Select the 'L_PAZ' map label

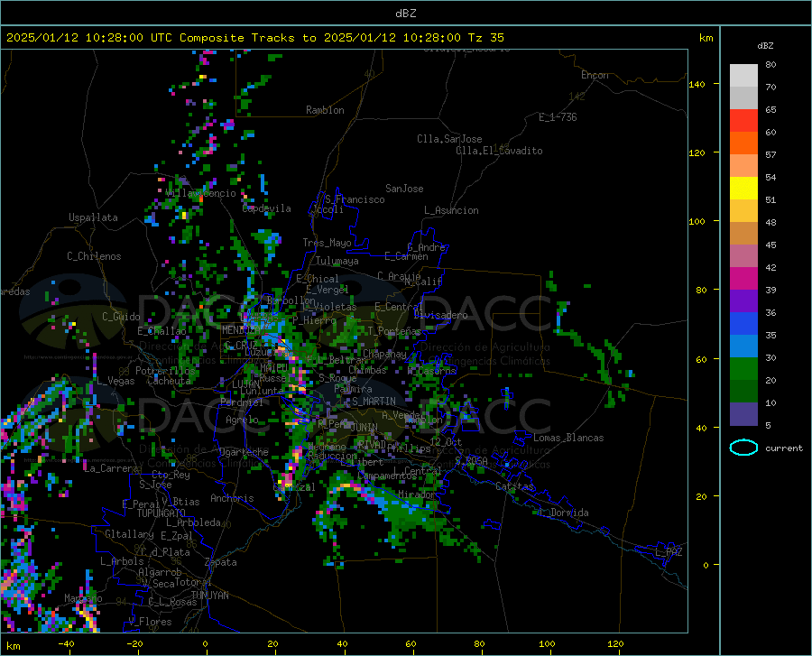point(669,552)
